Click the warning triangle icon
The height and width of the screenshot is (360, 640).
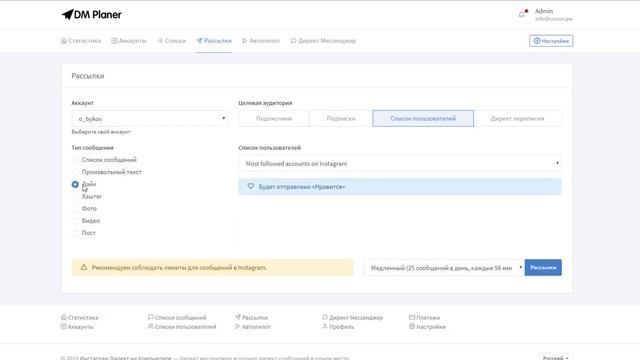coord(84,267)
